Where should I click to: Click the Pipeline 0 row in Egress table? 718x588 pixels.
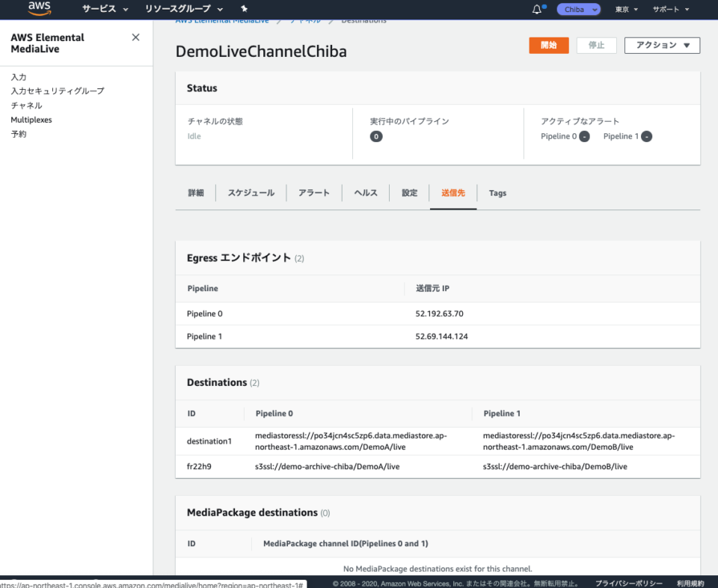click(438, 313)
